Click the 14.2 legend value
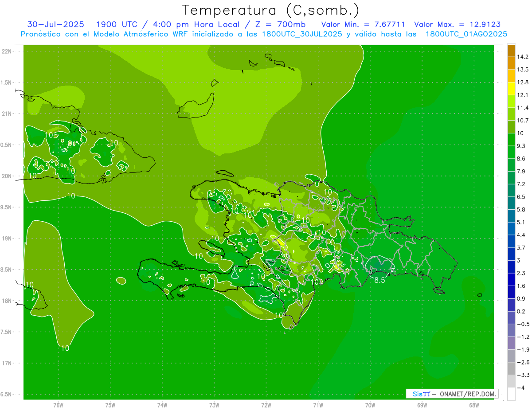532x411 pixels. coord(523,57)
